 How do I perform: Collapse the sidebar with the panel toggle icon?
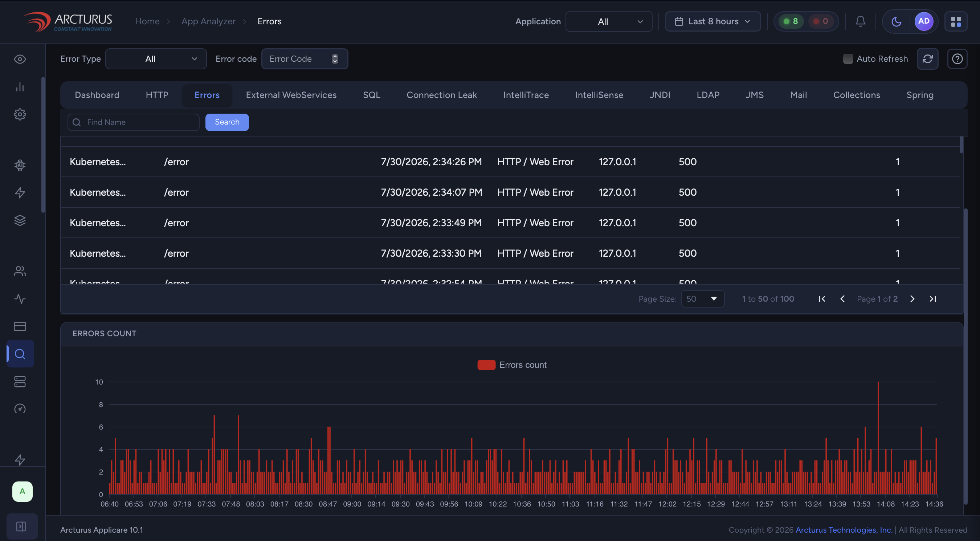tap(21, 526)
